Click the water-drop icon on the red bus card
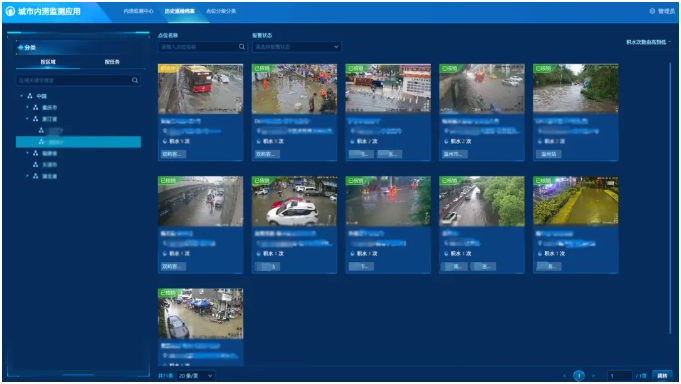 pyautogui.click(x=165, y=142)
